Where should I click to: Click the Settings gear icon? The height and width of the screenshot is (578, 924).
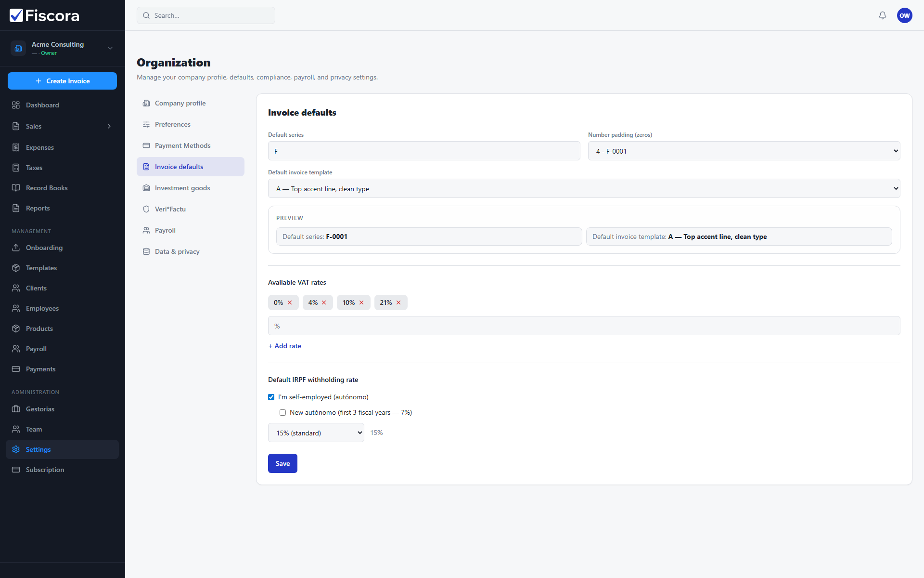tap(16, 449)
